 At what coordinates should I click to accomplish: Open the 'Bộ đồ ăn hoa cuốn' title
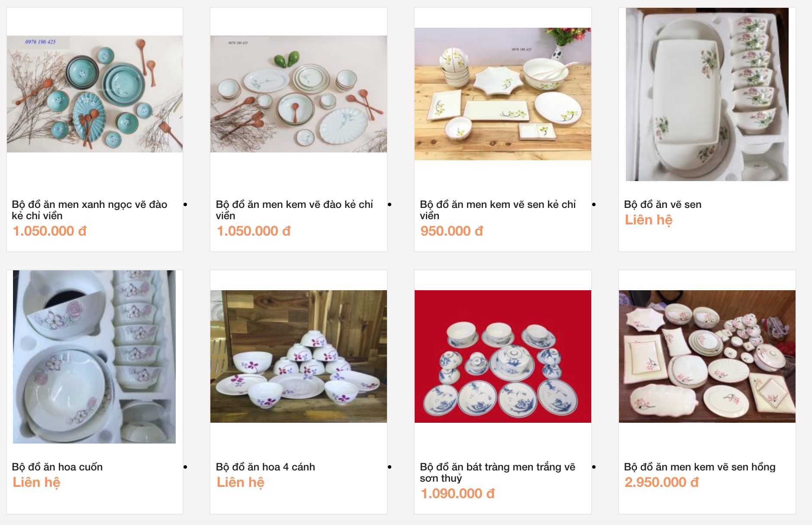coord(57,467)
